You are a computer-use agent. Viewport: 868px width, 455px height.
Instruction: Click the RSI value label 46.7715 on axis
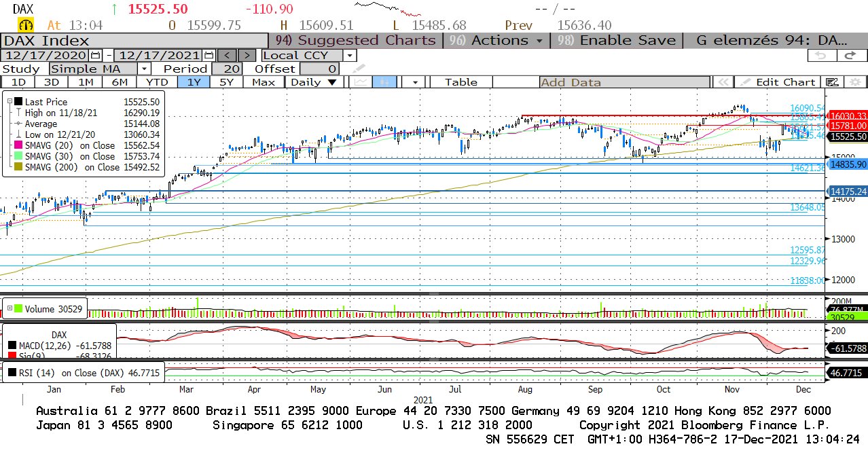(848, 373)
